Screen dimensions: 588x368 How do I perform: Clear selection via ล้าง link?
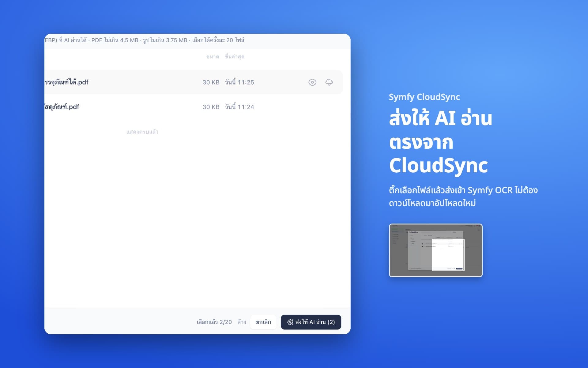pyautogui.click(x=242, y=322)
